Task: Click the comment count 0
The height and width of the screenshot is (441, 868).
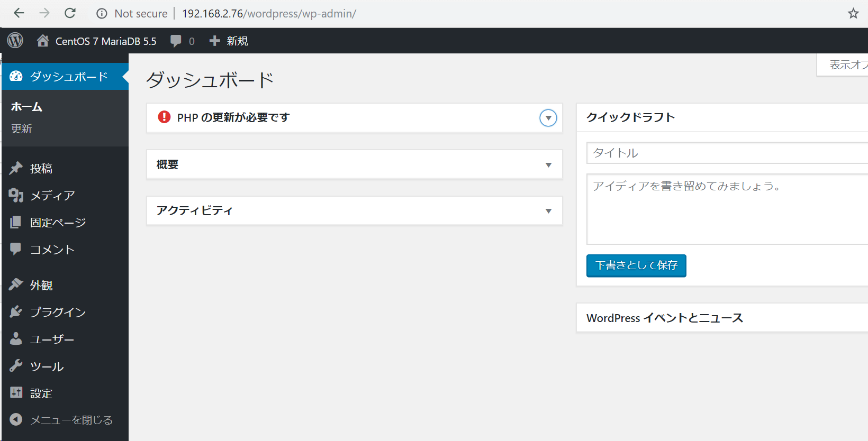Action: [x=192, y=41]
